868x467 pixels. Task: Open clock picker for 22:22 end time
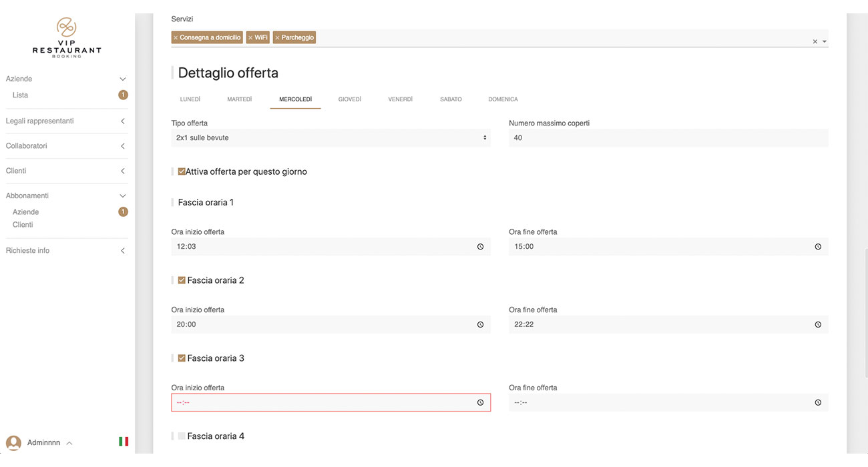pyautogui.click(x=817, y=325)
